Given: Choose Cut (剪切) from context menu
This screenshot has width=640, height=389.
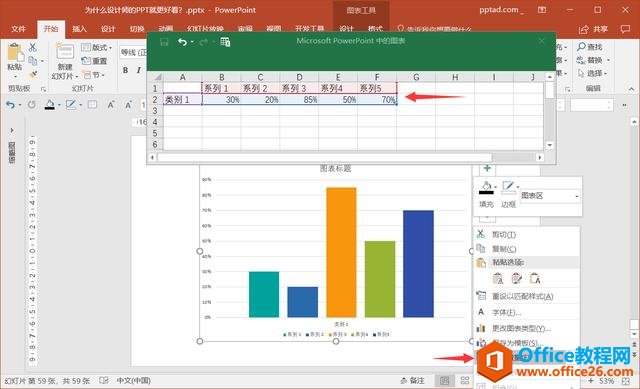Looking at the screenshot, I should (x=527, y=235).
